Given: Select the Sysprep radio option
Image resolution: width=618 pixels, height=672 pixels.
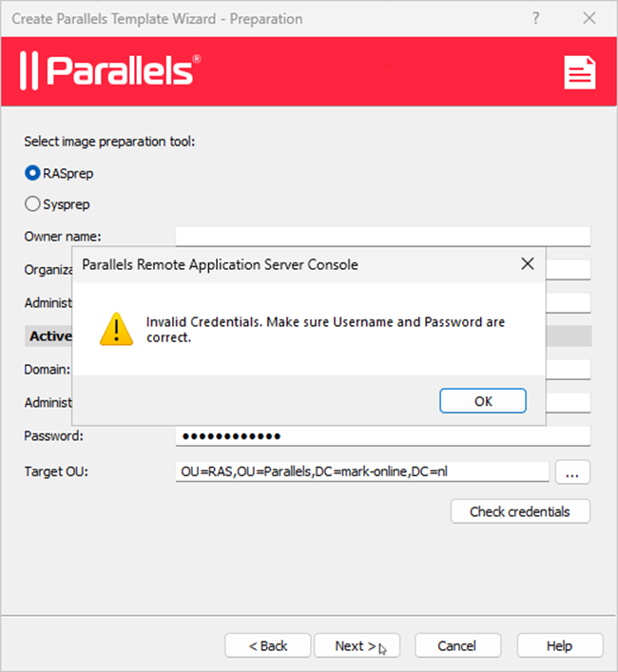Looking at the screenshot, I should click(x=32, y=203).
